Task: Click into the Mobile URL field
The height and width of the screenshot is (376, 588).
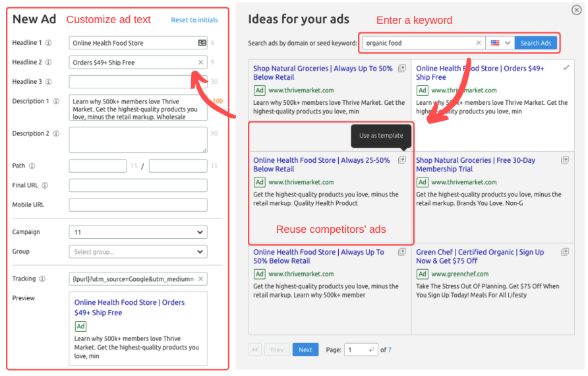Action: [138, 205]
